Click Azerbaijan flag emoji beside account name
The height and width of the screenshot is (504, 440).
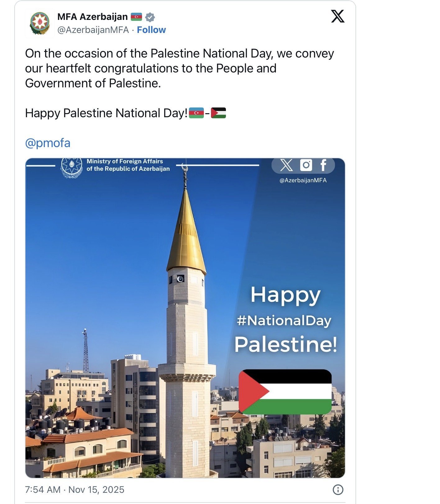[x=136, y=17]
